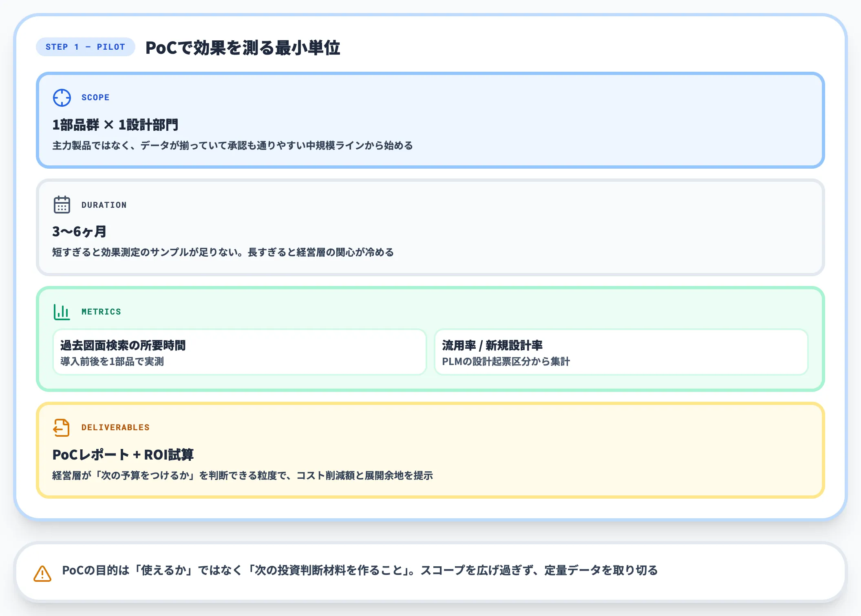This screenshot has height=616, width=861.
Task: Click the calendar Duration icon
Action: (62, 205)
